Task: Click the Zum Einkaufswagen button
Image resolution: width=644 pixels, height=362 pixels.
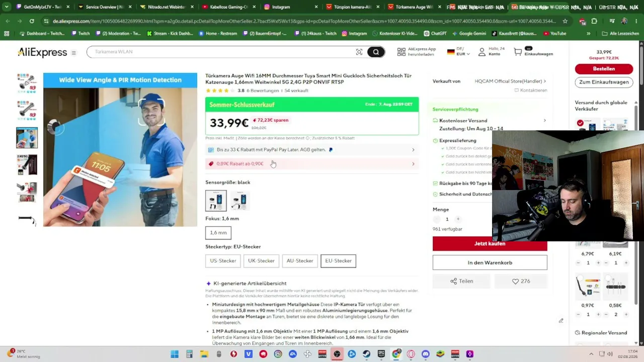Action: 604,82
